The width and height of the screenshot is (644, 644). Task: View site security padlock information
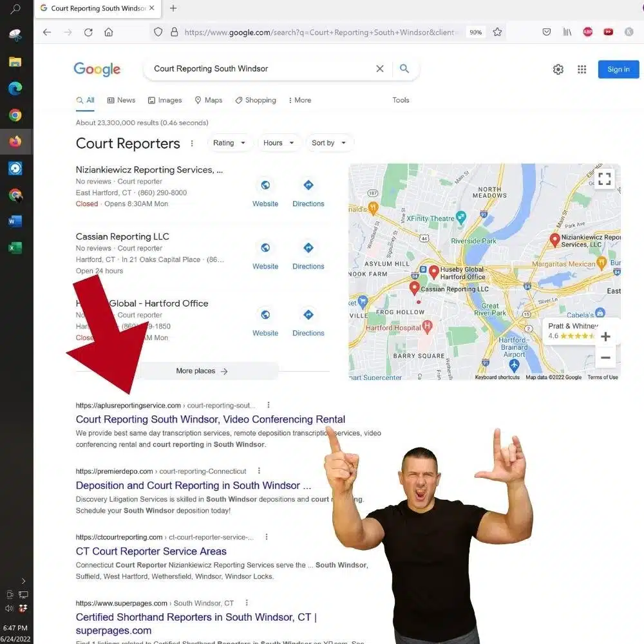175,32
